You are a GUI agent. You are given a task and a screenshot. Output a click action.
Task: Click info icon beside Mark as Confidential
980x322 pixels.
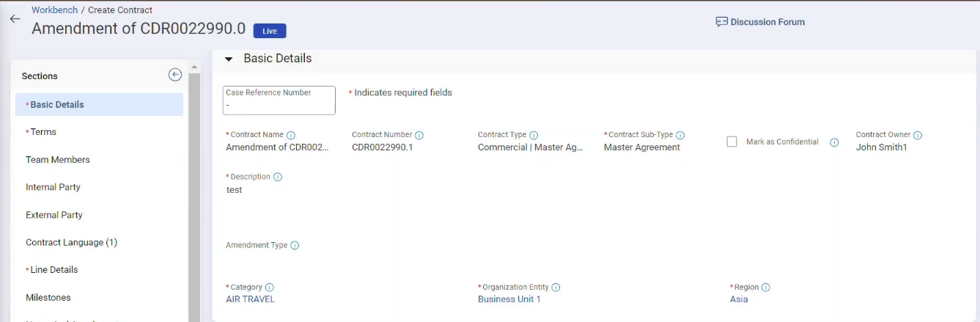click(x=834, y=142)
